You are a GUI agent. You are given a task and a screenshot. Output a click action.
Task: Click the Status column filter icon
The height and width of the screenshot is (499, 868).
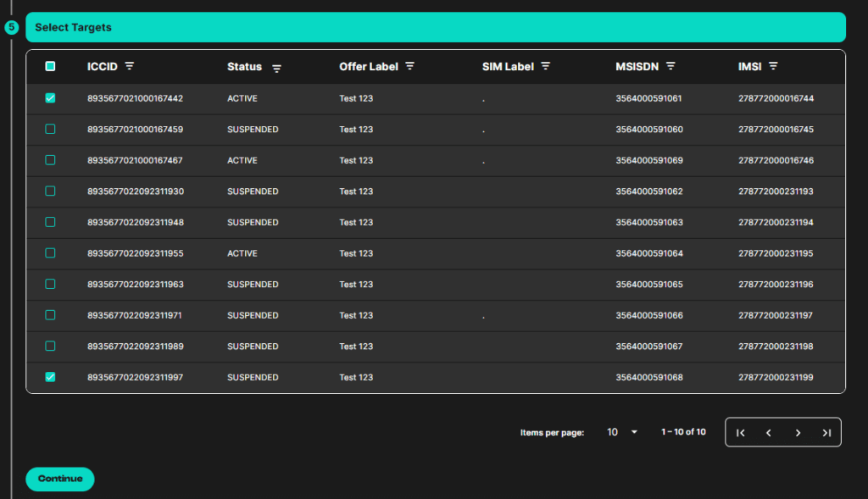tap(276, 68)
